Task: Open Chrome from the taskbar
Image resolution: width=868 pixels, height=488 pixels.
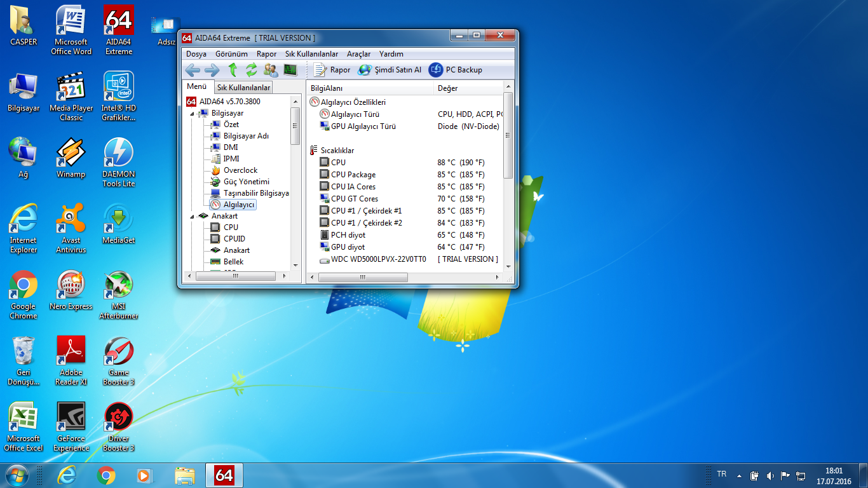Action: (x=106, y=475)
